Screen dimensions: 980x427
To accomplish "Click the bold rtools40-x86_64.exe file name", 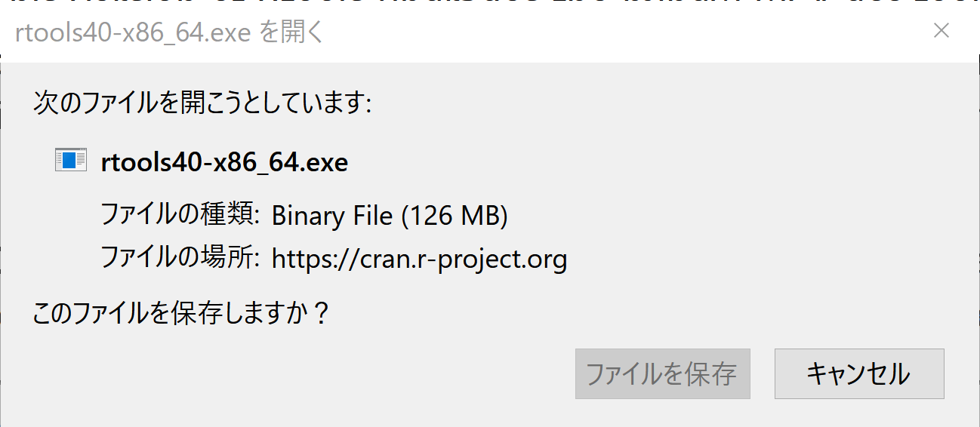I will [x=224, y=161].
